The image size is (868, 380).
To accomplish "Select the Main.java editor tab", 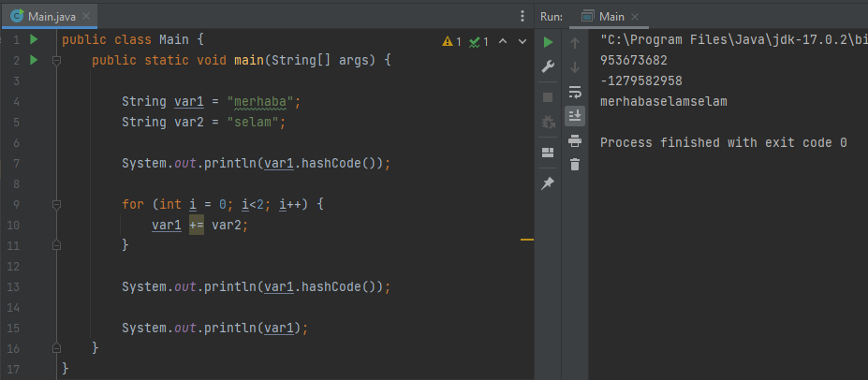I will click(x=46, y=16).
